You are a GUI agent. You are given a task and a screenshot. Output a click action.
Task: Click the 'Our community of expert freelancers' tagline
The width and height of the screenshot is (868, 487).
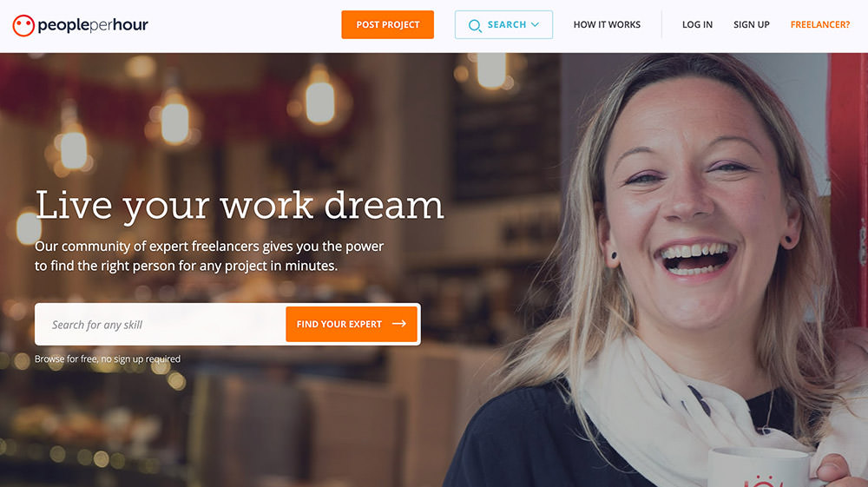[209, 256]
